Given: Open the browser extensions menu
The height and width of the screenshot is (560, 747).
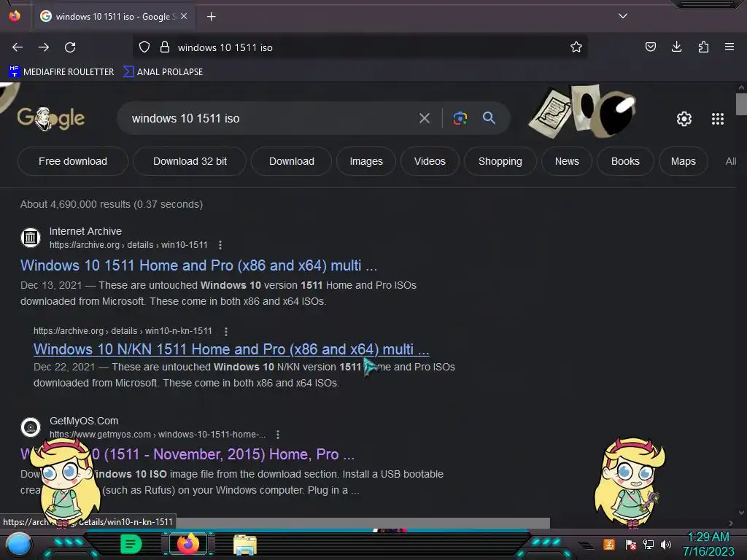Looking at the screenshot, I should (x=703, y=47).
